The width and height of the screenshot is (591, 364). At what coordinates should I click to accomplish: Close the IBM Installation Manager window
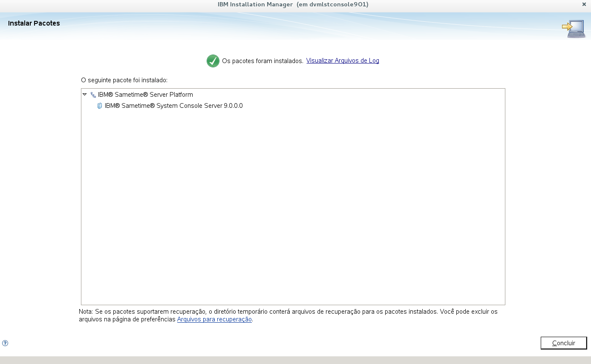coord(584,4)
